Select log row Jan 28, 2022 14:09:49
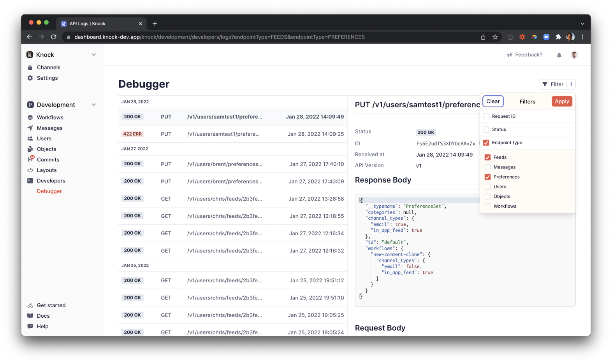Image resolution: width=612 pixels, height=364 pixels. pos(233,117)
